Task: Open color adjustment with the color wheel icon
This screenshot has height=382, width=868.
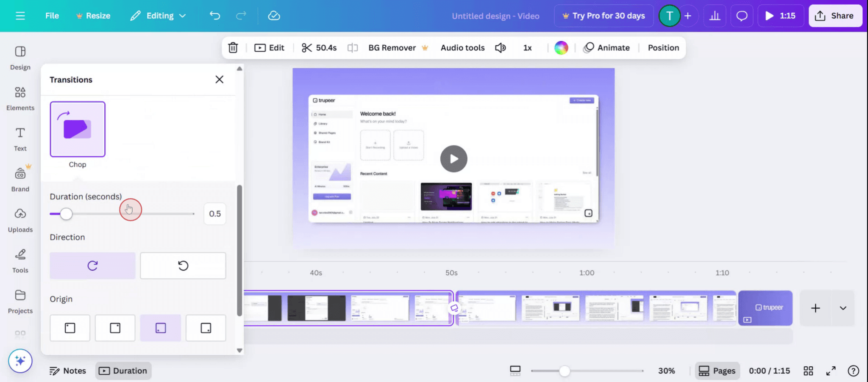Action: coord(560,47)
